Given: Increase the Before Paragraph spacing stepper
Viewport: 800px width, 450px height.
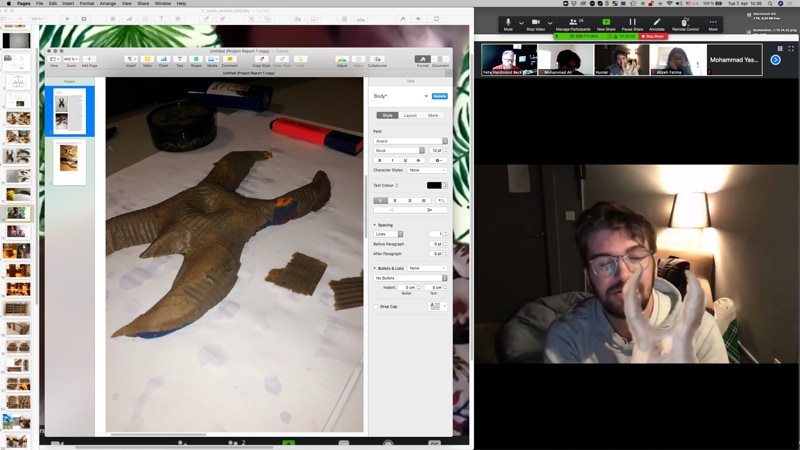Looking at the screenshot, I should pos(445,243).
